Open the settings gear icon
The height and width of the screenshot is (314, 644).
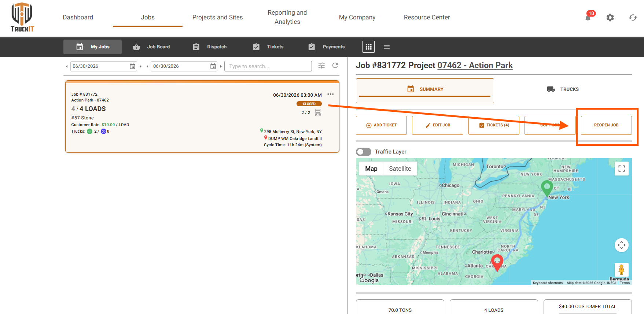[610, 18]
